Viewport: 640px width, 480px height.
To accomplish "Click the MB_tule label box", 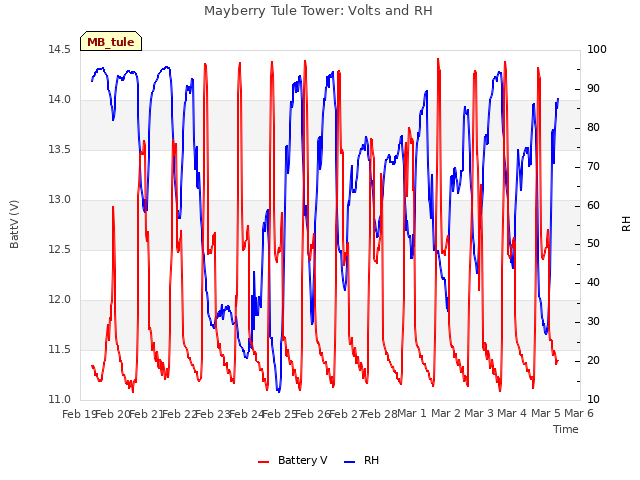I will pyautogui.click(x=111, y=41).
